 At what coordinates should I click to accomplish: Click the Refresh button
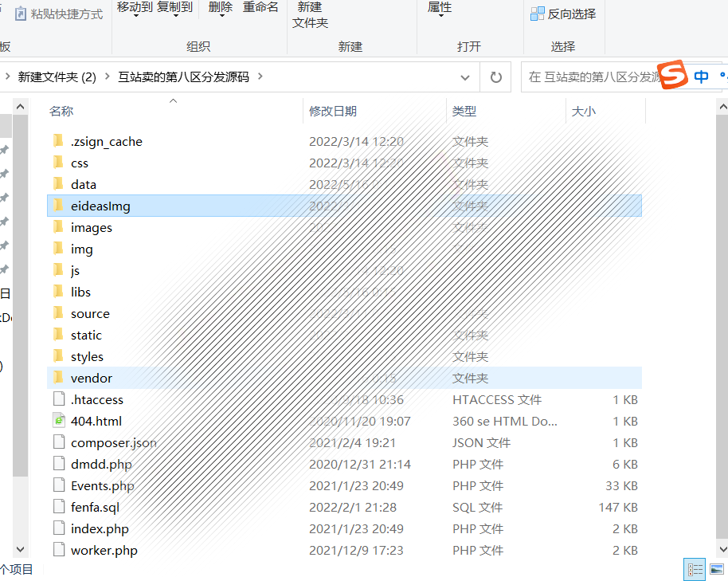[496, 77]
